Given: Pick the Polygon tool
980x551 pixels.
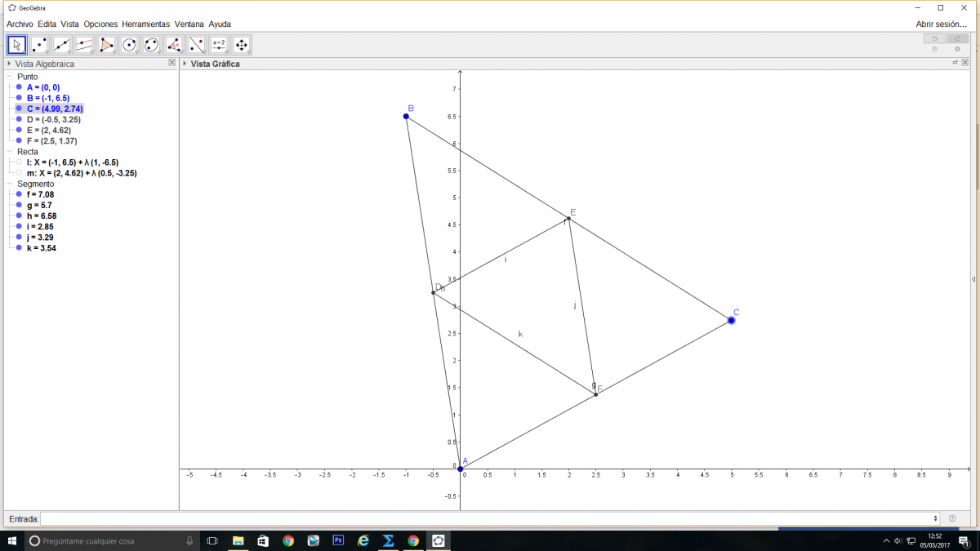Looking at the screenshot, I should [107, 45].
